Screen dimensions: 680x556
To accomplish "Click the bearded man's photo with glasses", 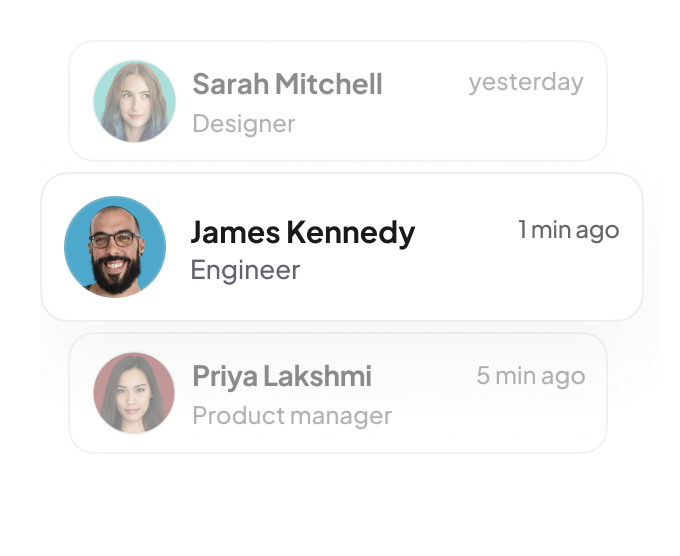I will (x=115, y=246).
